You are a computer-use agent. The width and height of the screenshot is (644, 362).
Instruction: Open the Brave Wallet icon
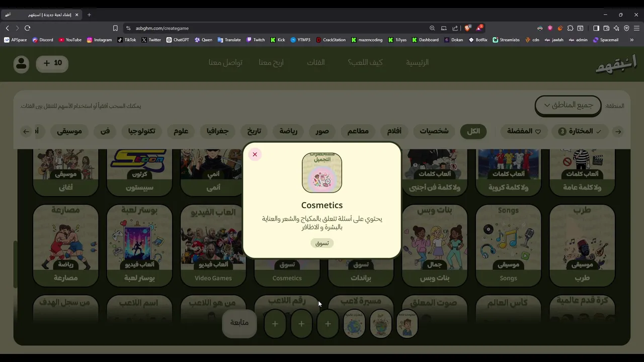tap(606, 28)
